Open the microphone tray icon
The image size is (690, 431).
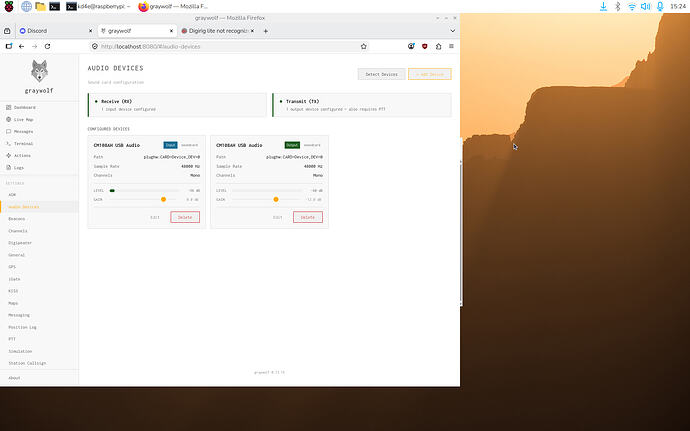660,6
